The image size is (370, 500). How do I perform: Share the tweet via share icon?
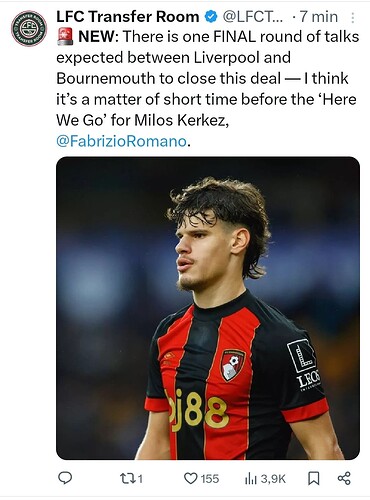pyautogui.click(x=344, y=478)
